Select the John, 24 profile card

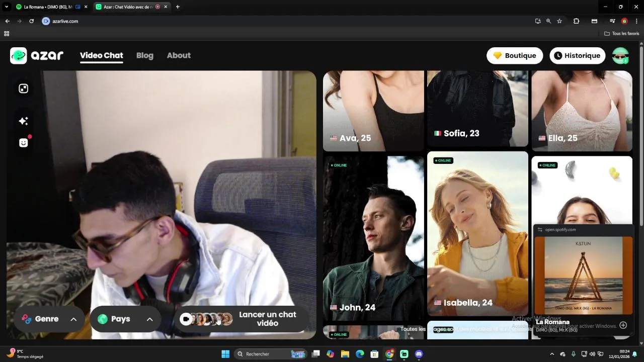(x=373, y=238)
